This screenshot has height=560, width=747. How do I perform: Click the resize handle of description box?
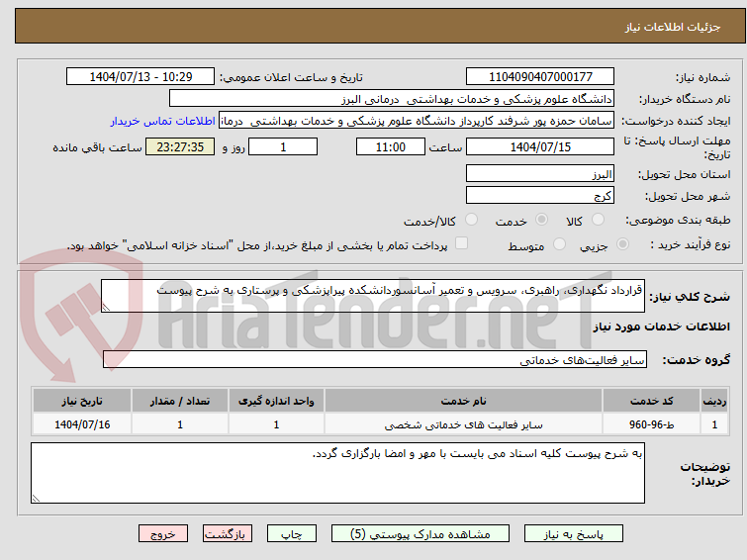pyautogui.click(x=106, y=308)
